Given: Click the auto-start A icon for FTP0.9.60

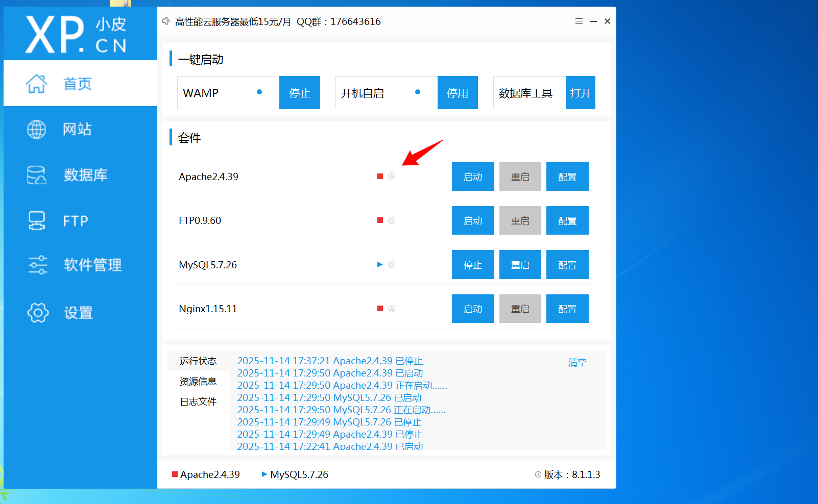Looking at the screenshot, I should [x=392, y=220].
